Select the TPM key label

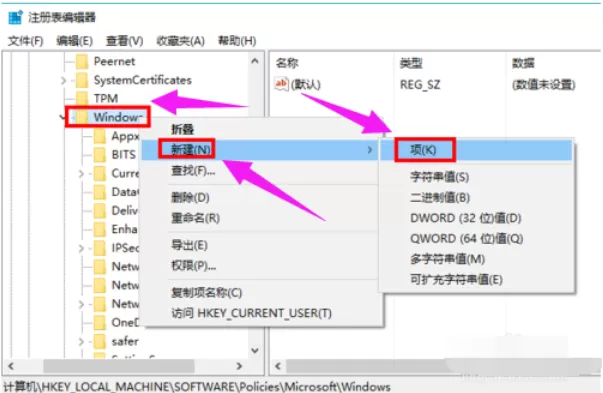pos(106,98)
